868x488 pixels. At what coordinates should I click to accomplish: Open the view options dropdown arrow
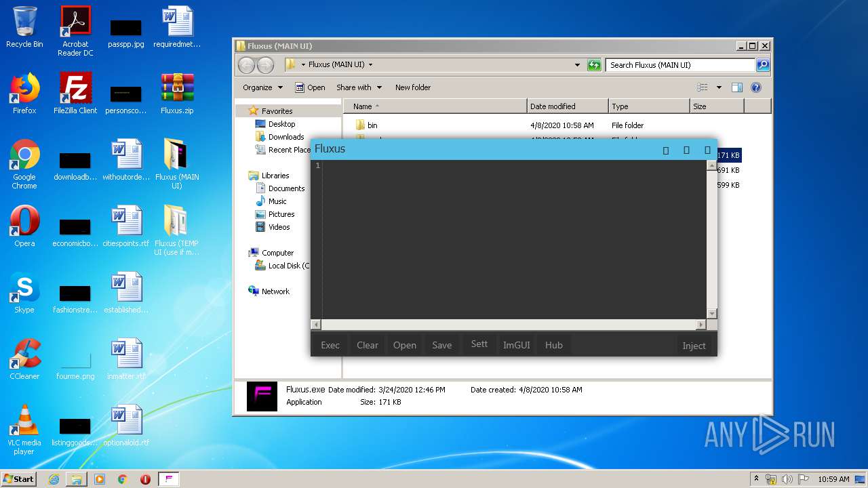[x=719, y=87]
